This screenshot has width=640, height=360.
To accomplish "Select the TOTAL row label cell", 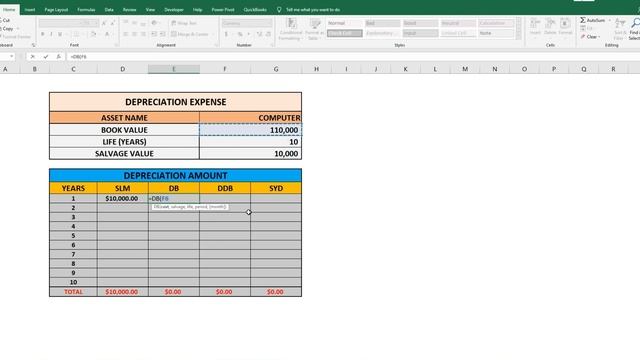I will (x=73, y=292).
